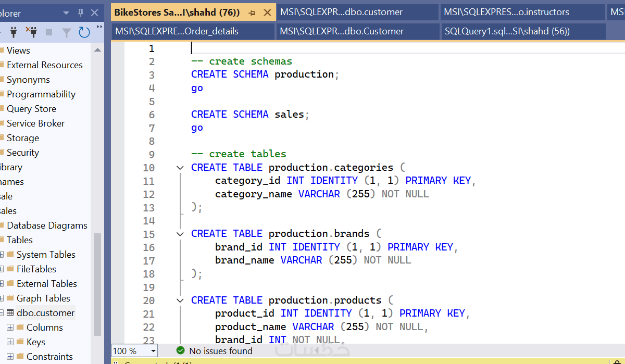Collapse the CREATE TABLE production.categories code block

[180, 168]
